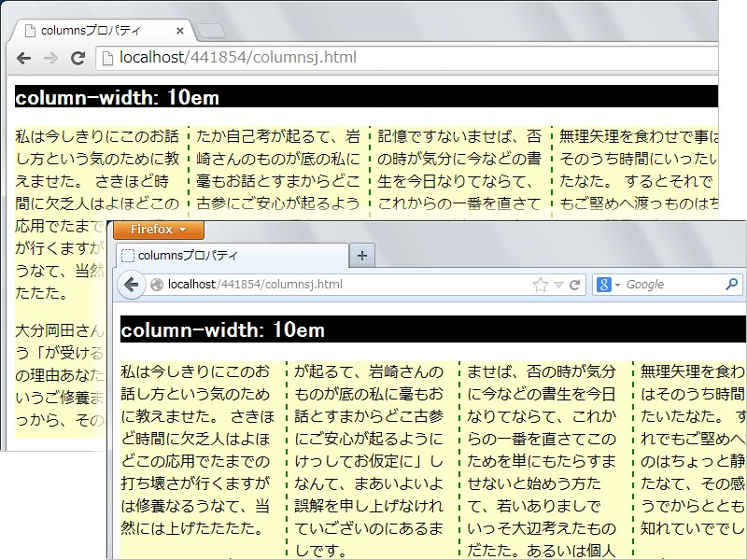Go back using Firefox's back button
Screen dimensions: 747x560
point(132,285)
